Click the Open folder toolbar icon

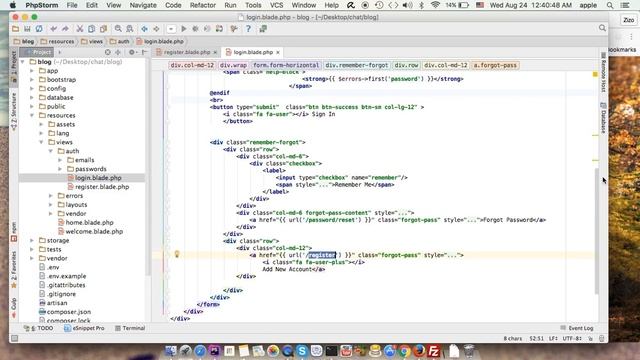(16, 29)
